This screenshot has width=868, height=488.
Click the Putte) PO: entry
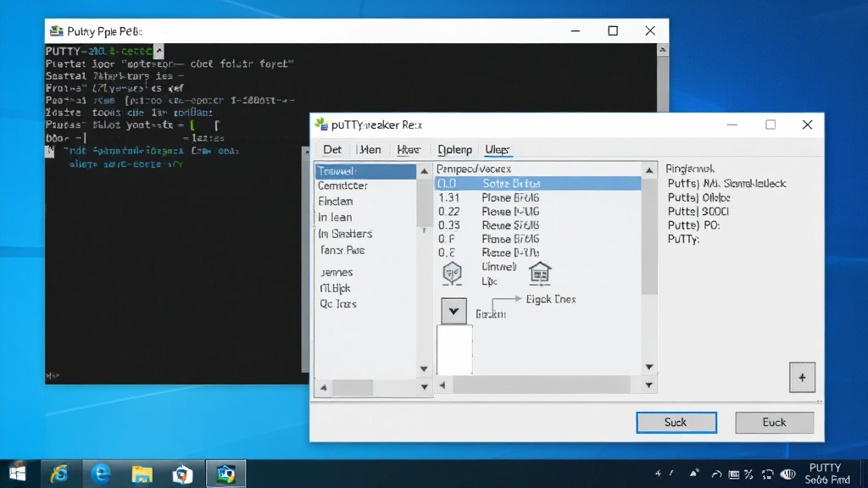(693, 225)
